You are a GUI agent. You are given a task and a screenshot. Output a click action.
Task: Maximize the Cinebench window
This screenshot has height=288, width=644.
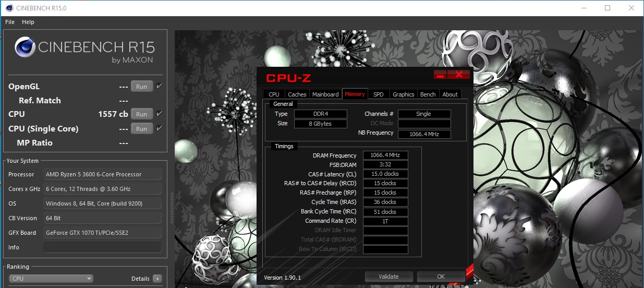pos(607,8)
